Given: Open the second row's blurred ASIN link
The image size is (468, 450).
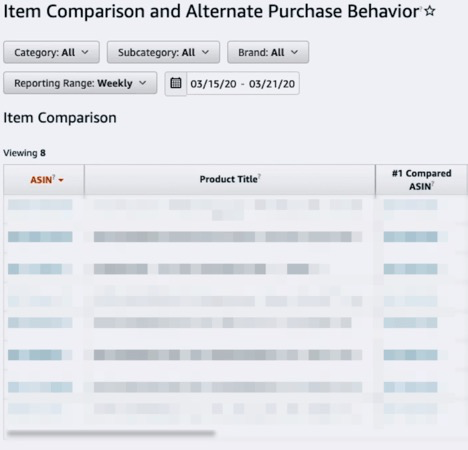Looking at the screenshot, I should point(40,237).
